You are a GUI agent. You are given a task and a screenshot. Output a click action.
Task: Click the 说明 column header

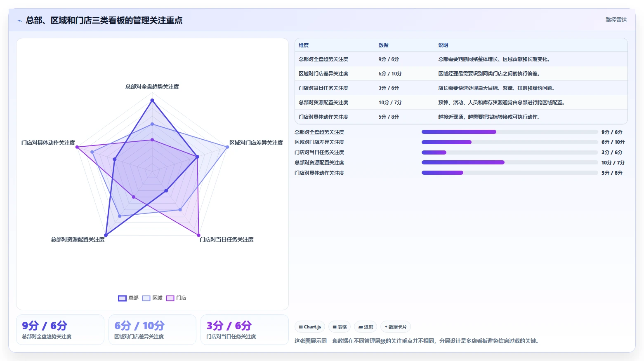[443, 45]
